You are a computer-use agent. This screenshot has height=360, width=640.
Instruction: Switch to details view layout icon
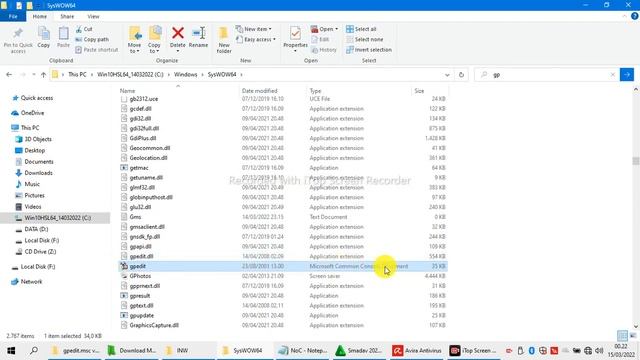coord(622,336)
